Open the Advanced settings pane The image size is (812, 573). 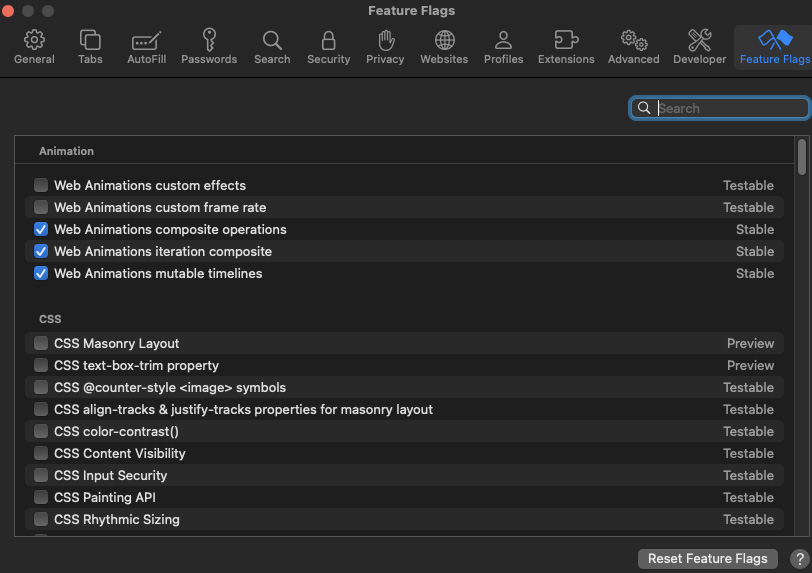coord(633,47)
